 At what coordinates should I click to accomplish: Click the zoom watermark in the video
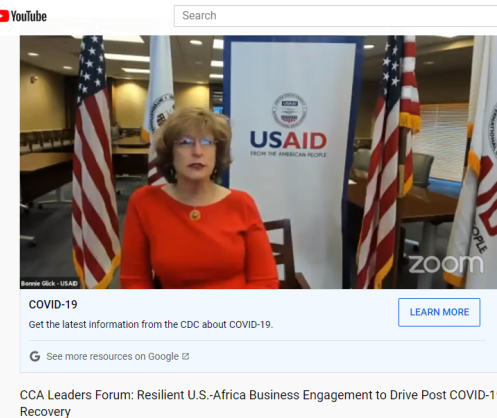(446, 264)
